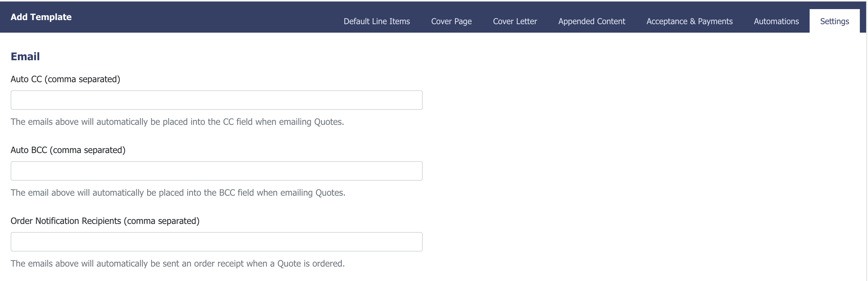
Task: Click the 'Auto BCC (comma separated)' label
Action: point(68,150)
